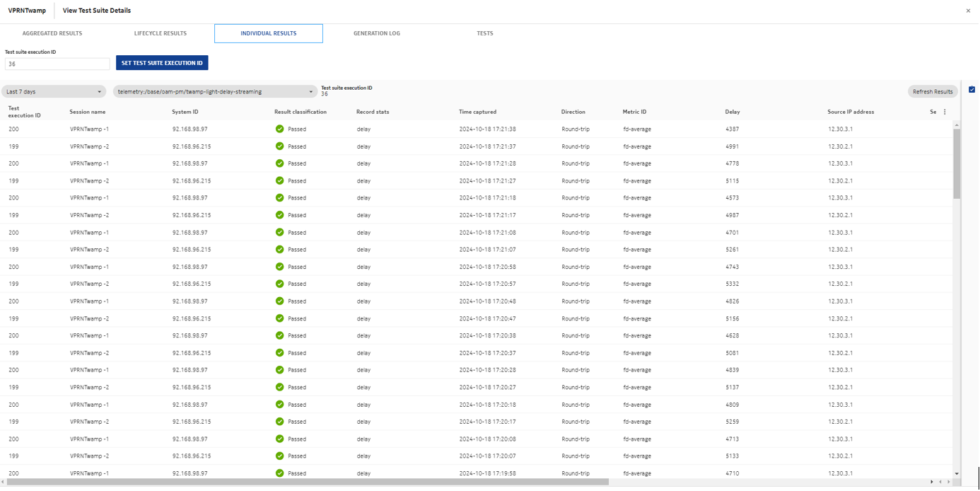
Task: Go to the Generation Log tab
Action: click(x=376, y=33)
